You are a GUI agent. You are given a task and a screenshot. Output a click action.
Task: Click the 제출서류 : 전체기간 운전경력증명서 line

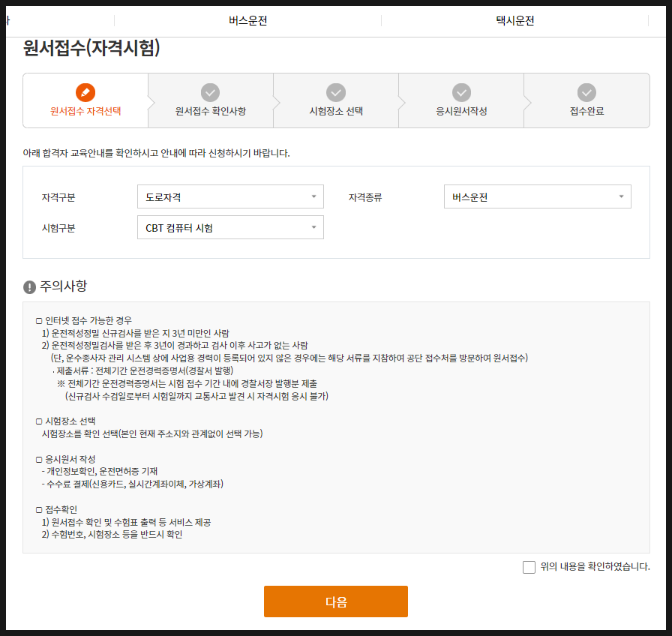click(x=143, y=370)
